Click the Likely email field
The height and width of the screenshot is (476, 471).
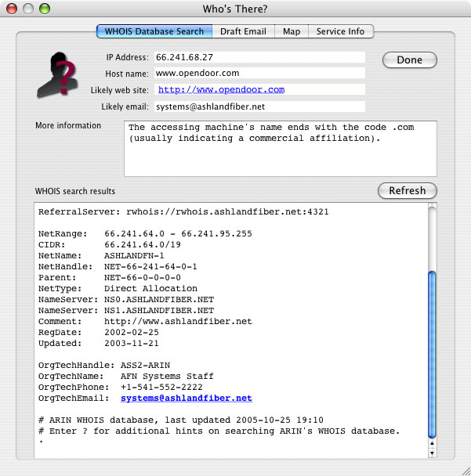(x=259, y=106)
